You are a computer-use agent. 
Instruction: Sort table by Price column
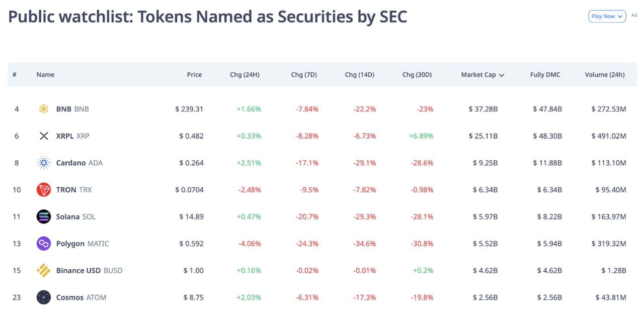(194, 75)
